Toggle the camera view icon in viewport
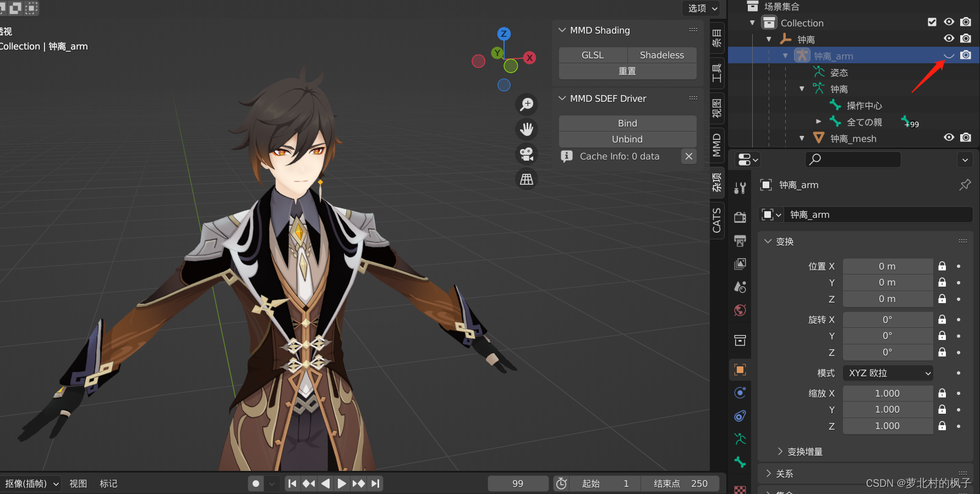The image size is (980, 494). (x=527, y=154)
